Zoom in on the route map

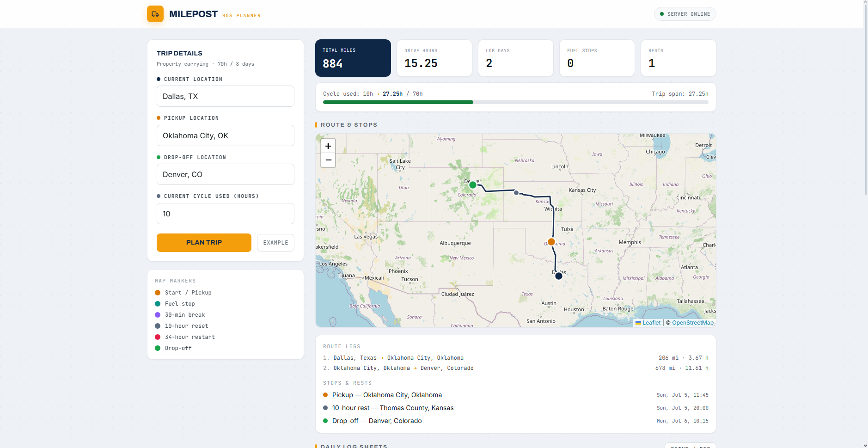tap(328, 146)
